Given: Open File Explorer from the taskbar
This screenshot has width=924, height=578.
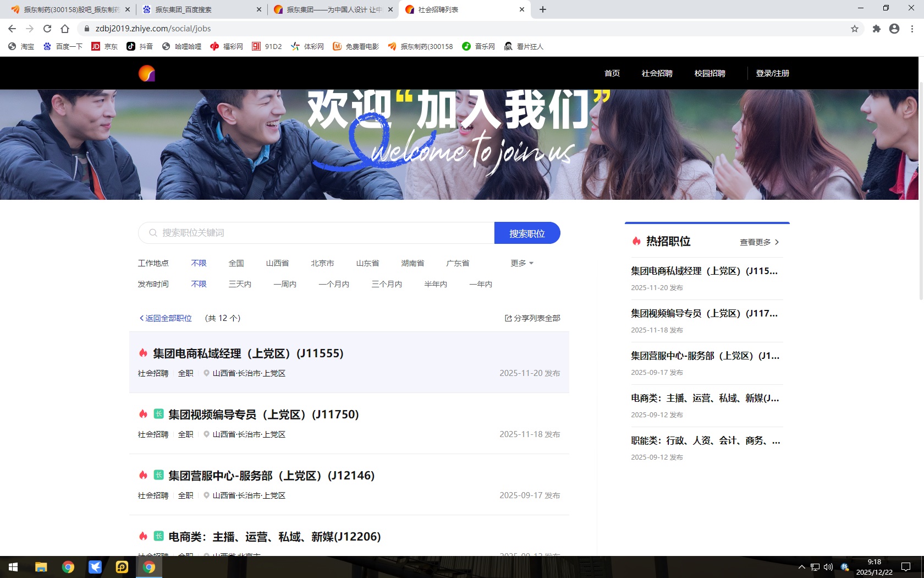Looking at the screenshot, I should (x=41, y=567).
